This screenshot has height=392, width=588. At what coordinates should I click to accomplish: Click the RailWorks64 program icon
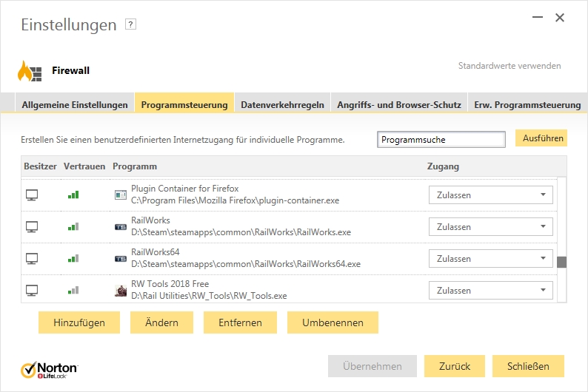tap(121, 259)
